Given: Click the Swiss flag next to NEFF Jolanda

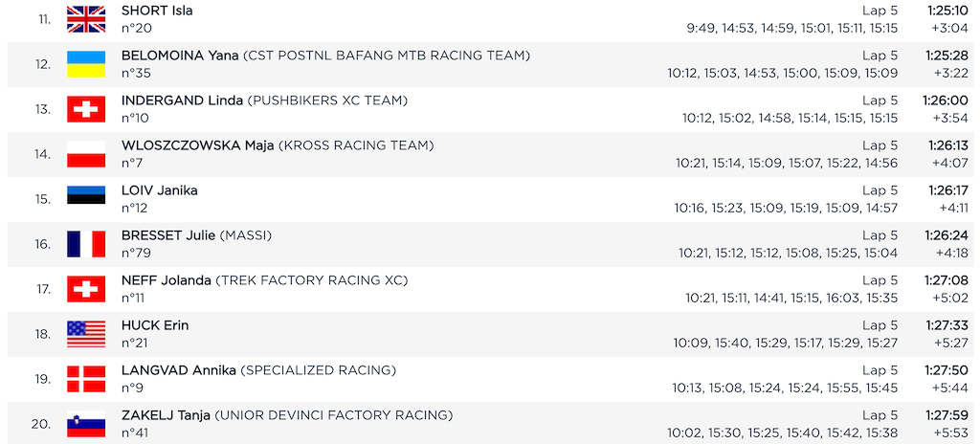Looking at the screenshot, I should [86, 289].
